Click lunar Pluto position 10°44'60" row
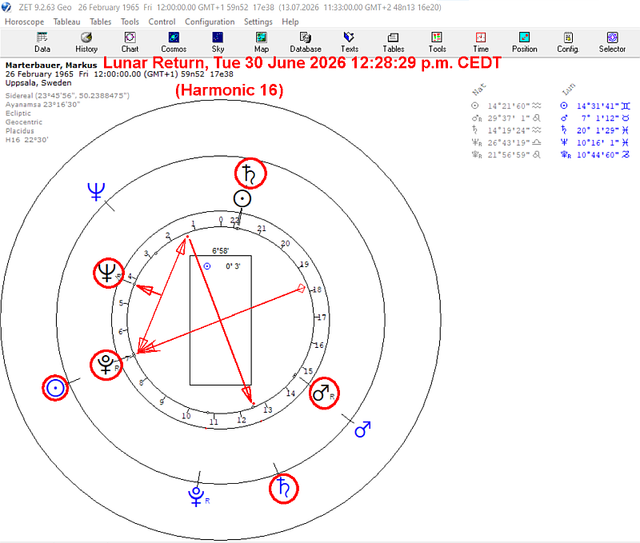640x543 pixels. pyautogui.click(x=595, y=155)
